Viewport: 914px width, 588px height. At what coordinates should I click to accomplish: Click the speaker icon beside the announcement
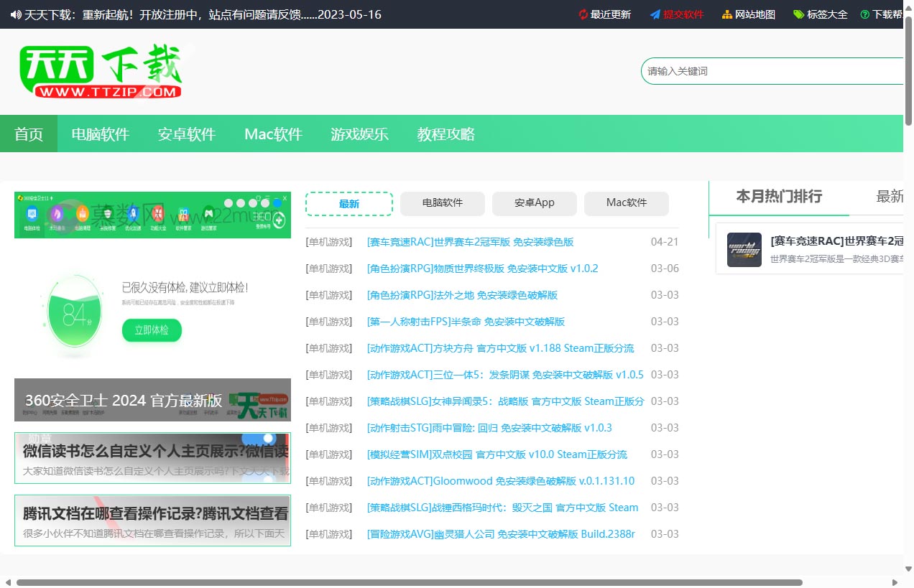point(16,14)
